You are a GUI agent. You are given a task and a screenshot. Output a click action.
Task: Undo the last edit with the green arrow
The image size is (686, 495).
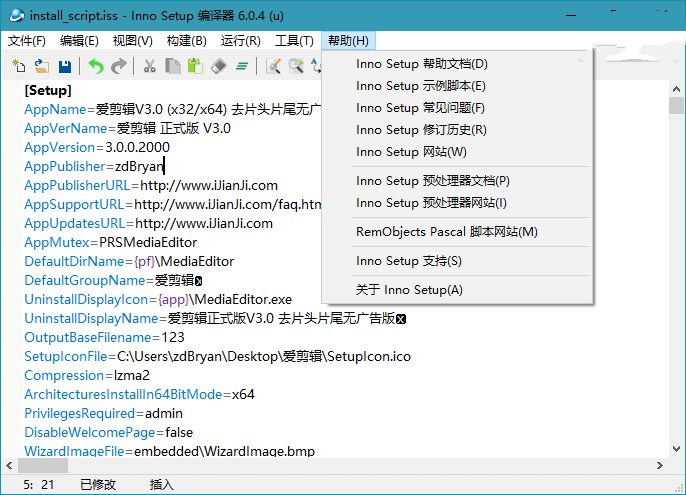click(x=96, y=66)
